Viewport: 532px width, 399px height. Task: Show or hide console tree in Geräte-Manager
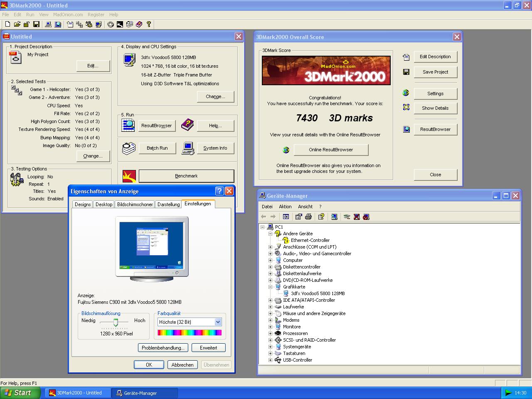pyautogui.click(x=286, y=217)
